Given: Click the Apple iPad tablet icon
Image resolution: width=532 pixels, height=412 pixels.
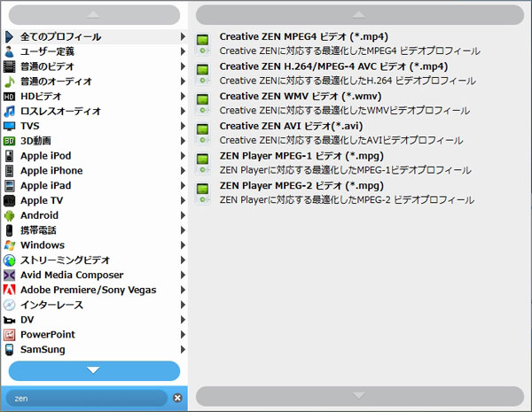Looking at the screenshot, I should [x=10, y=185].
